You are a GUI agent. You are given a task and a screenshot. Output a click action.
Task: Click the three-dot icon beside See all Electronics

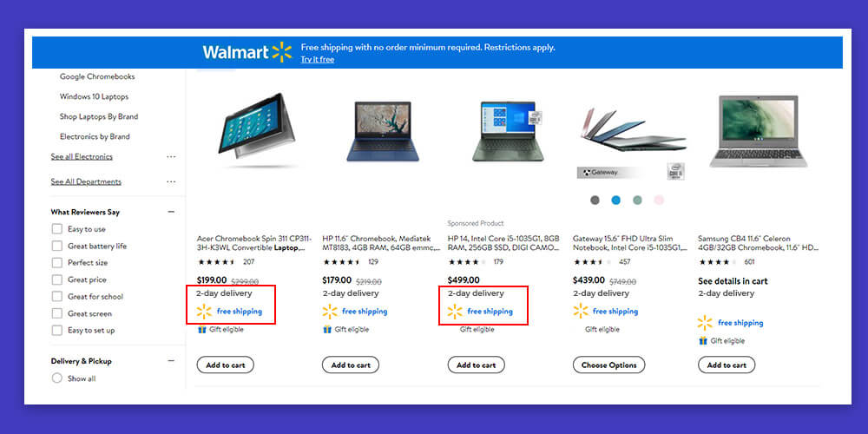[x=171, y=156]
